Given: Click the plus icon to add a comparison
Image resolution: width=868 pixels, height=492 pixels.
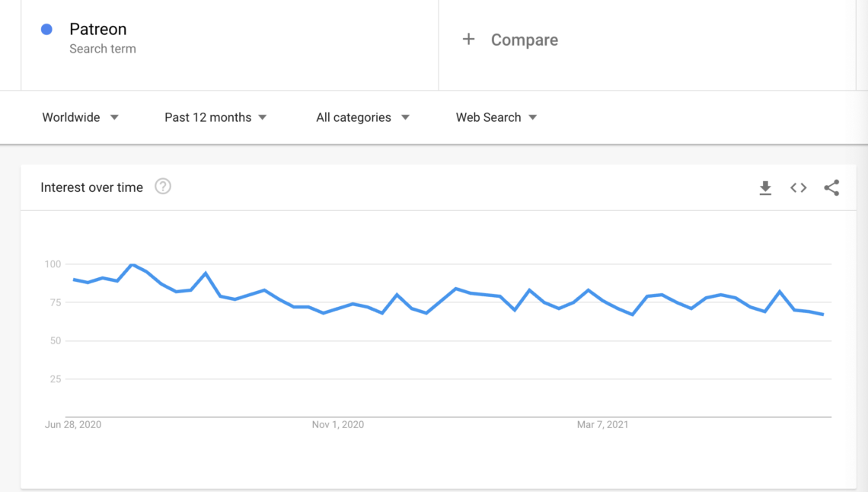Looking at the screenshot, I should click(469, 39).
